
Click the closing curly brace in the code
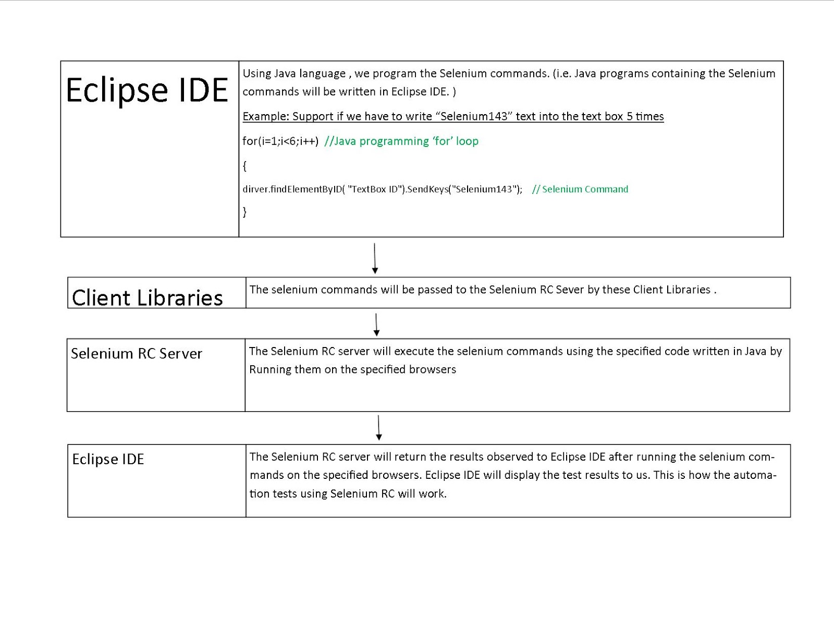point(244,212)
